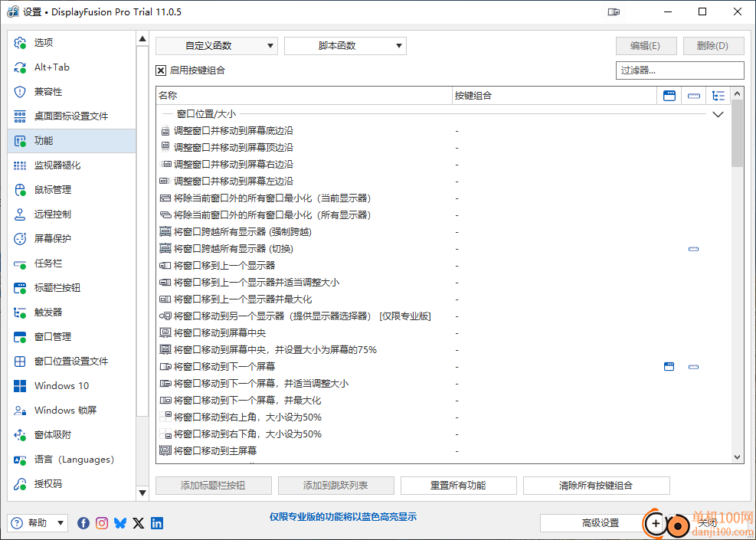Click the 清除所有按键组合 button
The image size is (756, 540).
point(597,486)
